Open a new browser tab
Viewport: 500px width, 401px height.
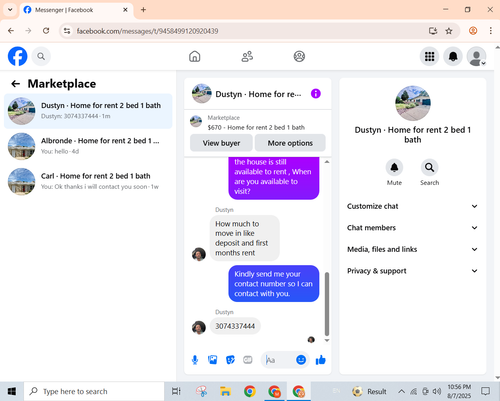pyautogui.click(x=143, y=10)
